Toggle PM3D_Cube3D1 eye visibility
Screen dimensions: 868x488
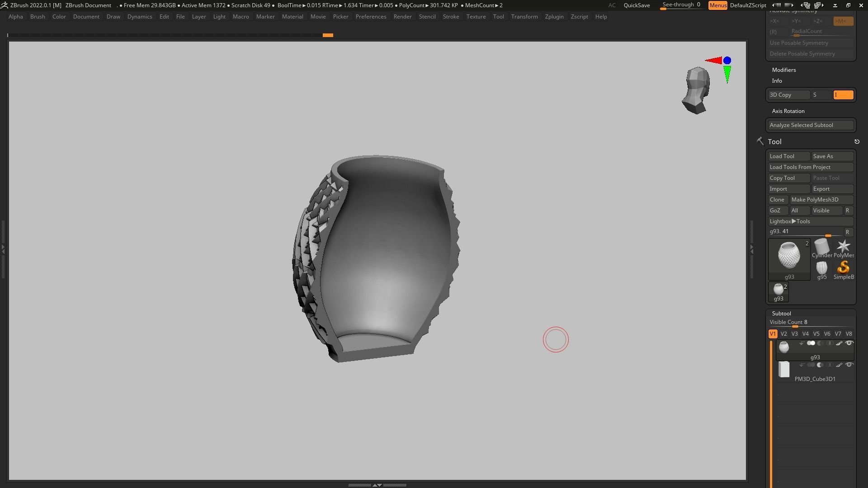(849, 365)
